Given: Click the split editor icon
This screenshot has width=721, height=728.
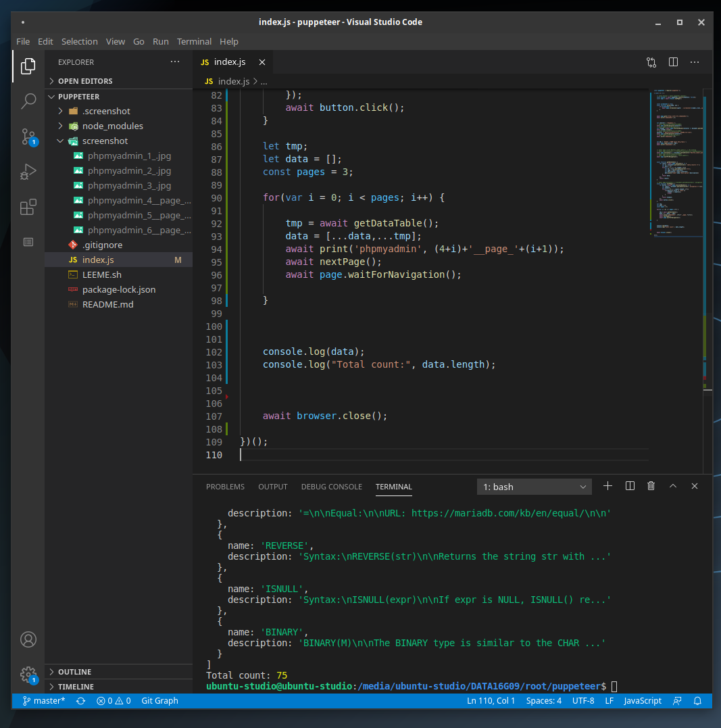Looking at the screenshot, I should [673, 62].
